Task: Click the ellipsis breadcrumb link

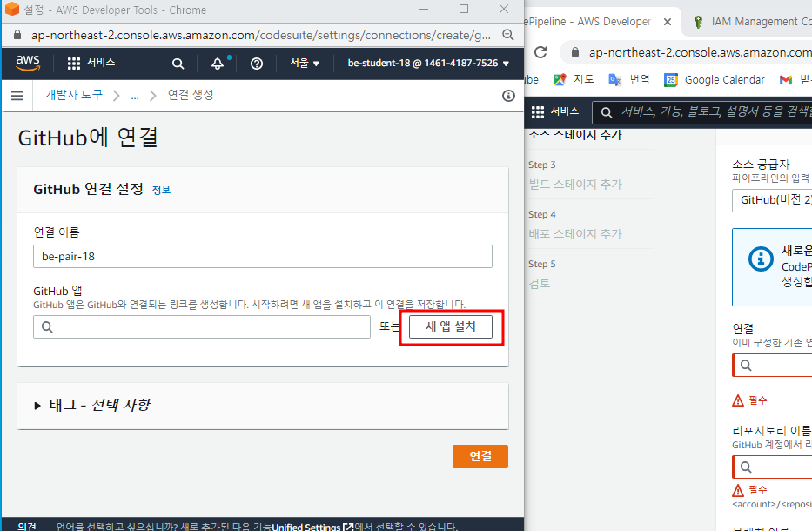Action: [x=135, y=96]
